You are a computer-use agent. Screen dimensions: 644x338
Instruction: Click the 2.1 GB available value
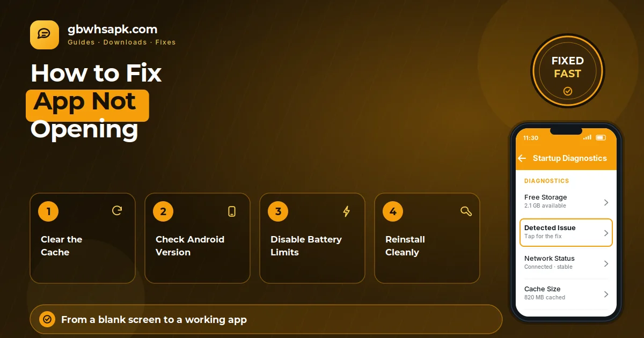(x=545, y=205)
